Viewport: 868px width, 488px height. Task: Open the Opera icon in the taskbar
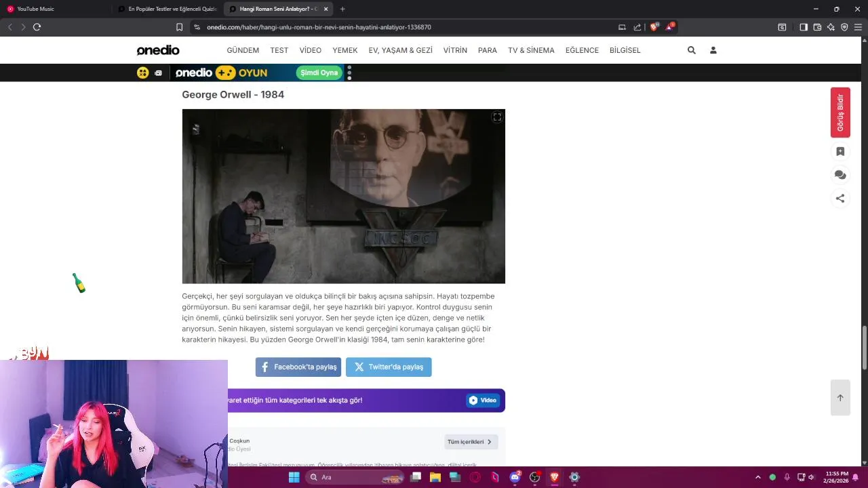tap(475, 477)
